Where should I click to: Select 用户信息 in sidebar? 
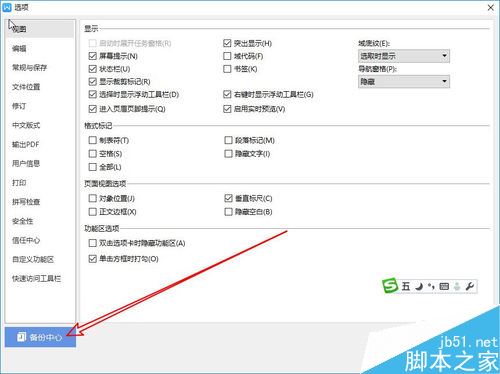(26, 164)
